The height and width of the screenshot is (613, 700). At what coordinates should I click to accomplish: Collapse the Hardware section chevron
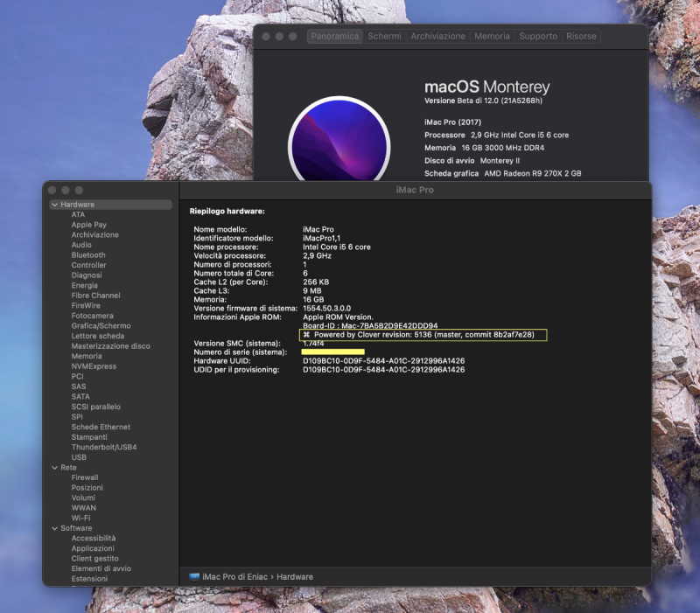54,205
